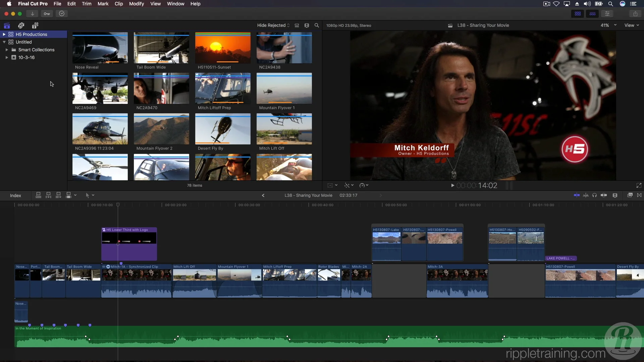Select the H5110511-Sunset clip thumbnail
Screen dimensions: 644x362
click(223, 48)
